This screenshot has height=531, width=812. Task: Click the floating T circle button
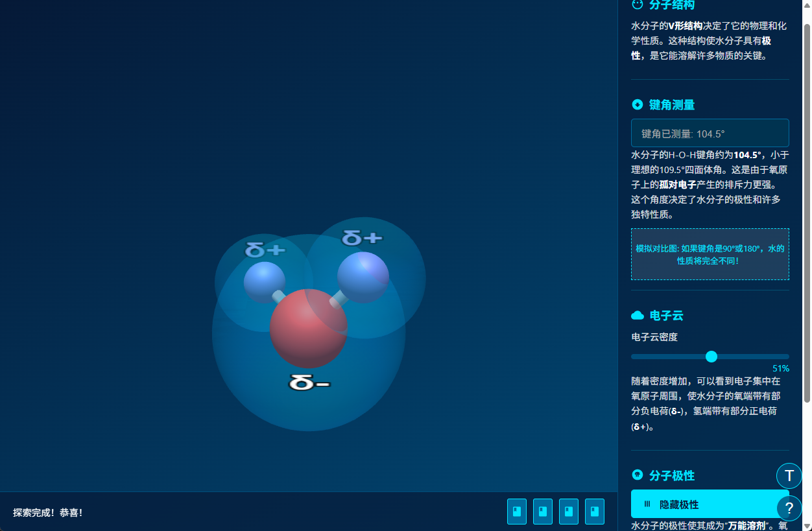point(789,476)
